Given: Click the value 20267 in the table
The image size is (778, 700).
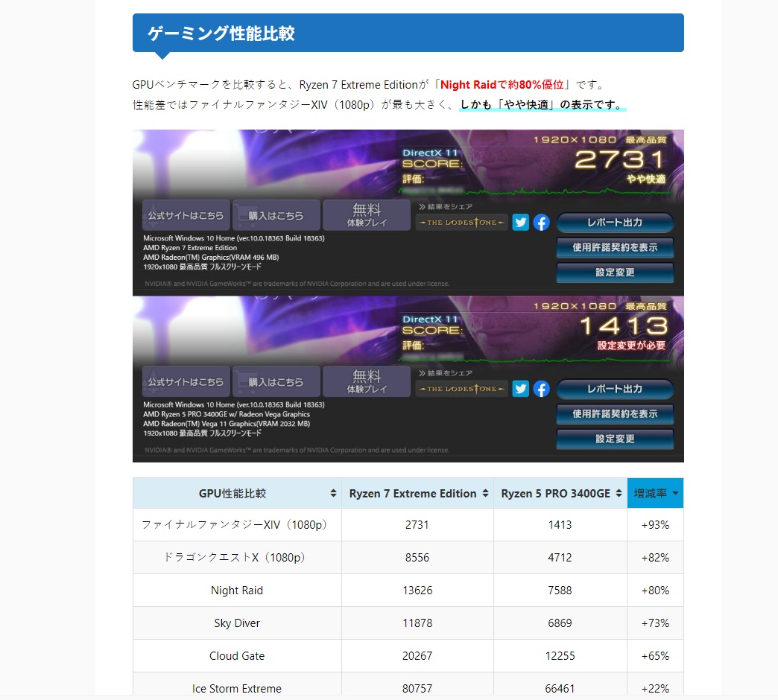Looking at the screenshot, I should [x=417, y=655].
